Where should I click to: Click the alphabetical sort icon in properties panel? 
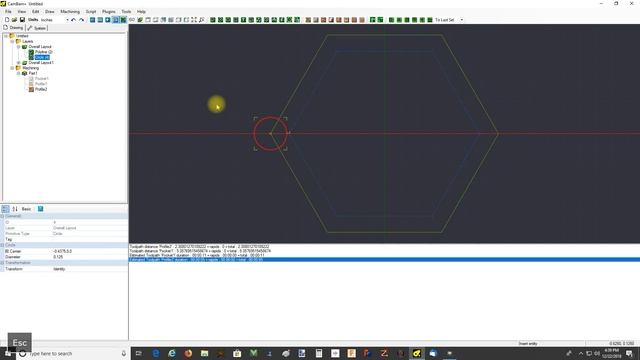[15, 209]
